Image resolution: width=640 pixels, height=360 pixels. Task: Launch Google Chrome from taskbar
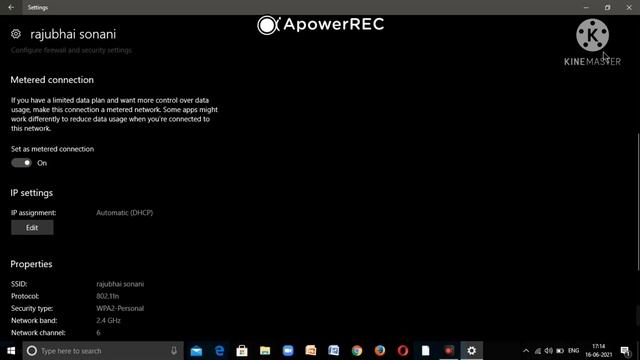click(x=357, y=351)
